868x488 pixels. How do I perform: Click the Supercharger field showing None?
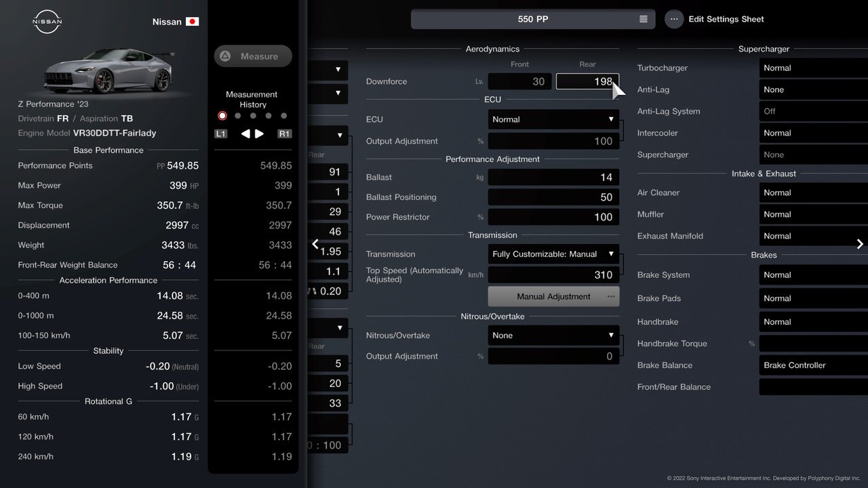[x=813, y=155]
